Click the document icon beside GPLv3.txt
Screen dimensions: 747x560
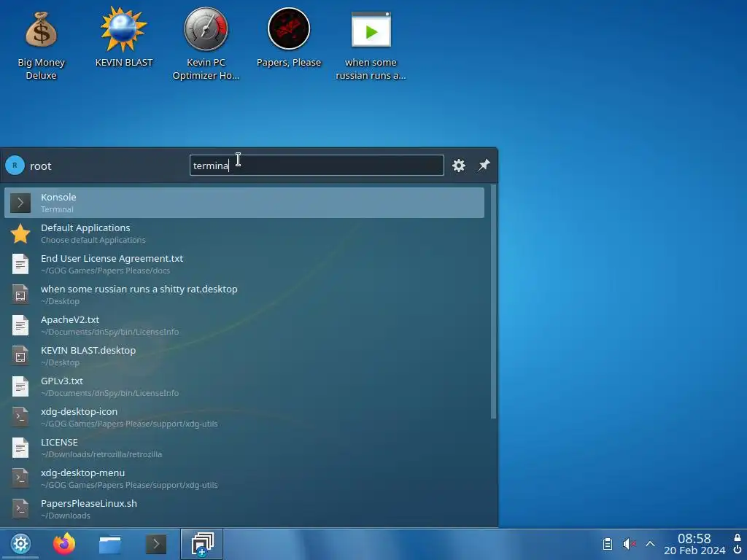click(x=20, y=386)
